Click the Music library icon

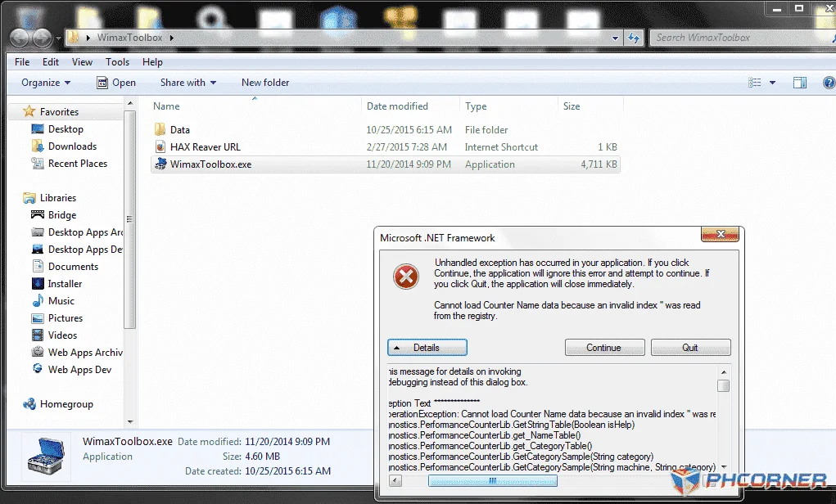[38, 300]
